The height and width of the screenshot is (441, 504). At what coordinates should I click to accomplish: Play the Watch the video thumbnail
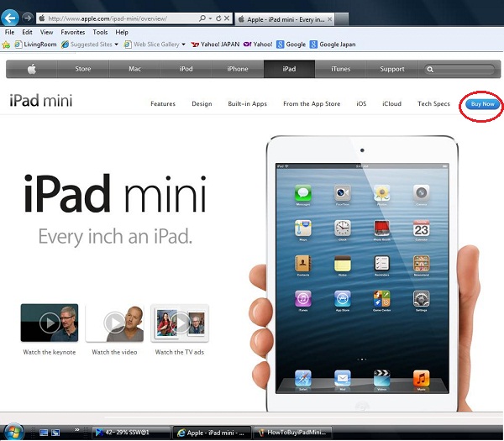click(x=114, y=323)
